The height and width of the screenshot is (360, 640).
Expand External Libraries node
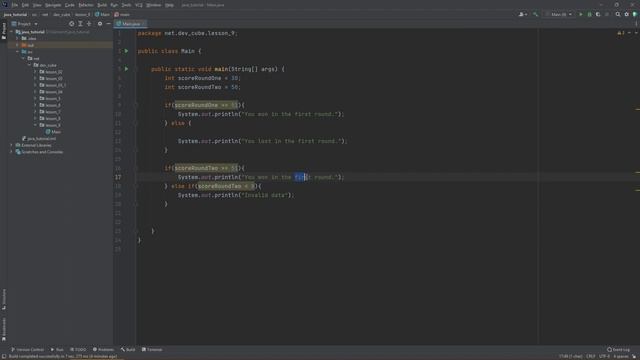click(11, 145)
